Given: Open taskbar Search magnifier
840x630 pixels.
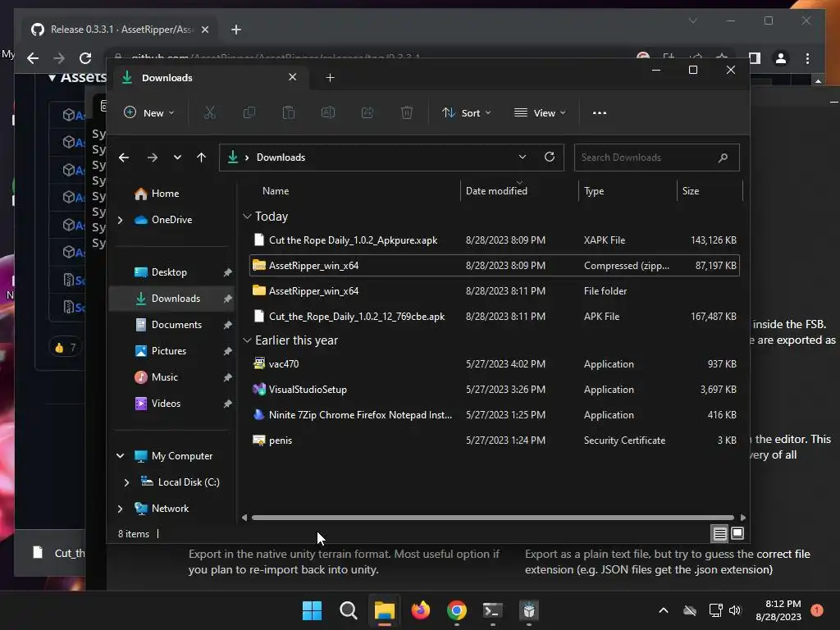Looking at the screenshot, I should [x=348, y=610].
